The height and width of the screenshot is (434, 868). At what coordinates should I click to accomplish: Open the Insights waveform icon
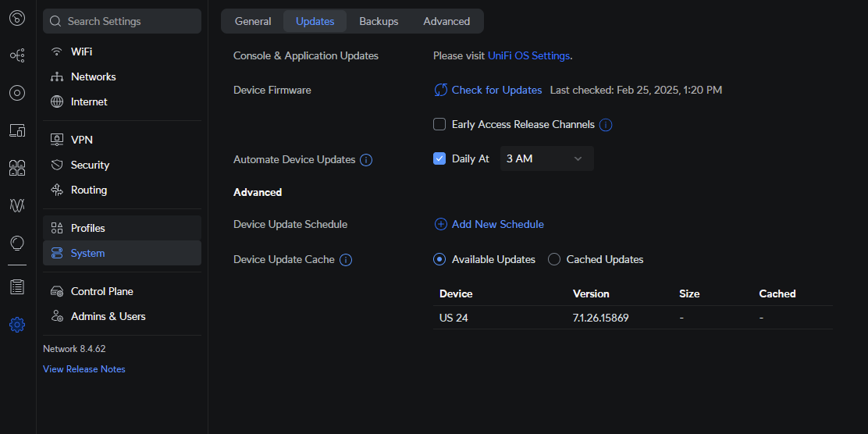click(17, 205)
